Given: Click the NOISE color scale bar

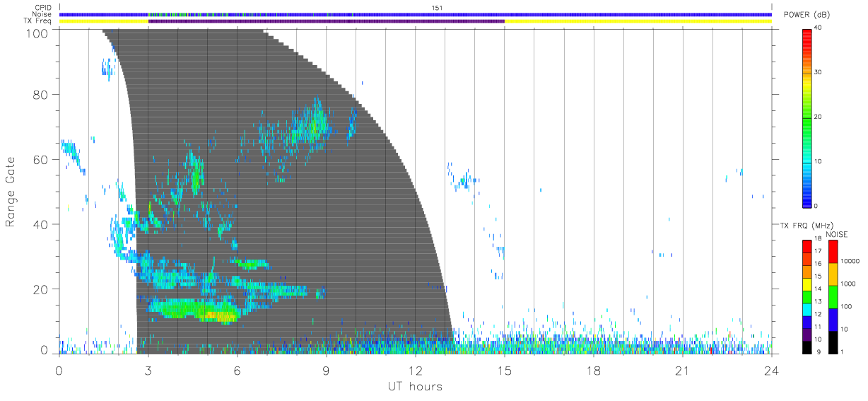Looking at the screenshot, I should [x=833, y=296].
